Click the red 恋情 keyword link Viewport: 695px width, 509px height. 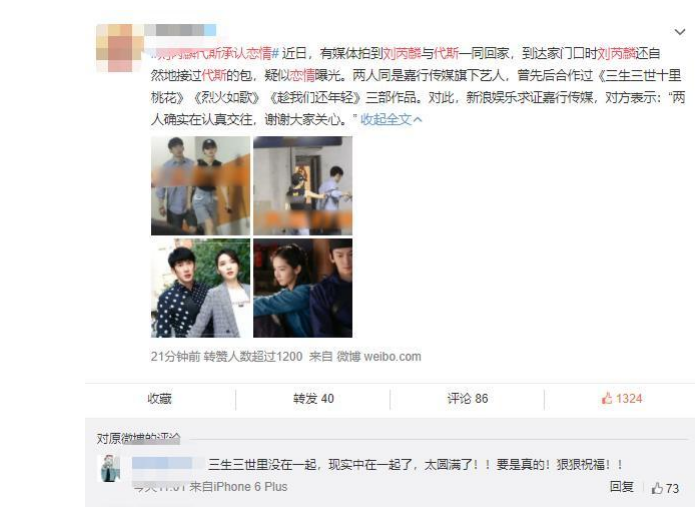pos(302,75)
